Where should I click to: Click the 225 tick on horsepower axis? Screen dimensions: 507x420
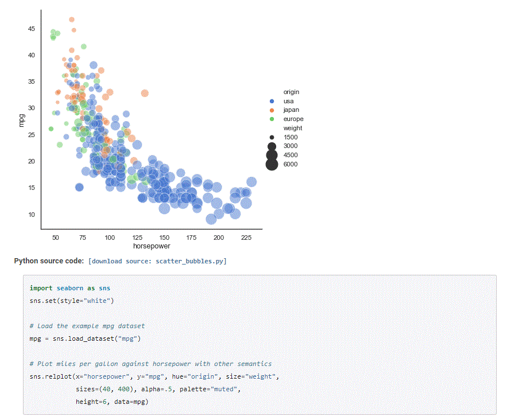tap(246, 237)
